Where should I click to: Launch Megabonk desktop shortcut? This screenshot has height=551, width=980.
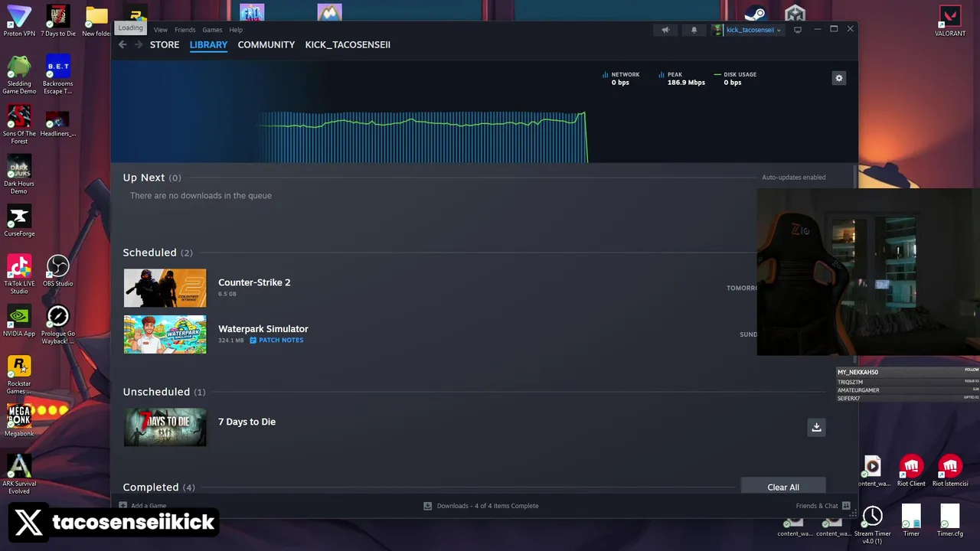(19, 420)
